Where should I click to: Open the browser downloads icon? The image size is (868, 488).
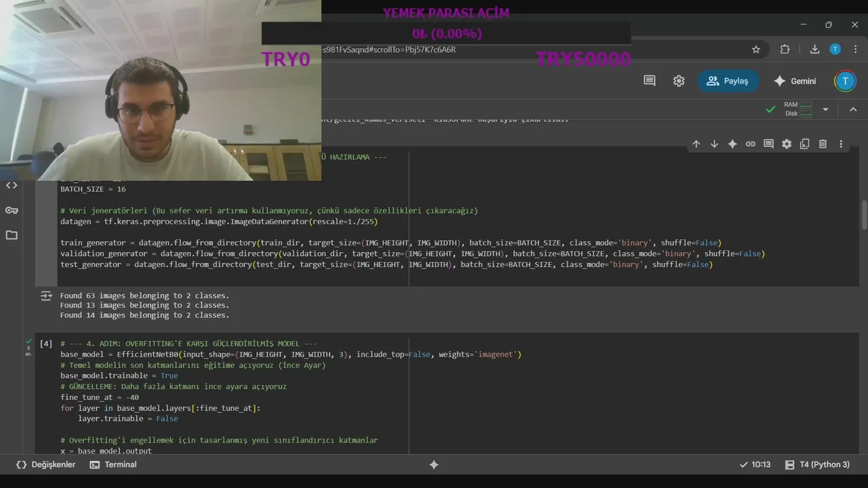[814, 49]
